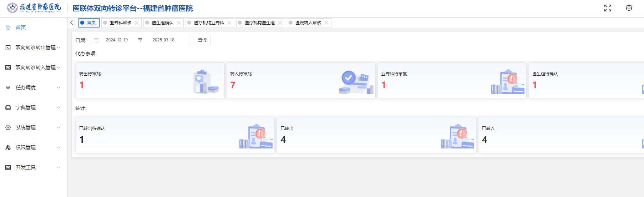Open the 转出待审批 pending count 1
The width and height of the screenshot is (644, 197).
click(82, 85)
